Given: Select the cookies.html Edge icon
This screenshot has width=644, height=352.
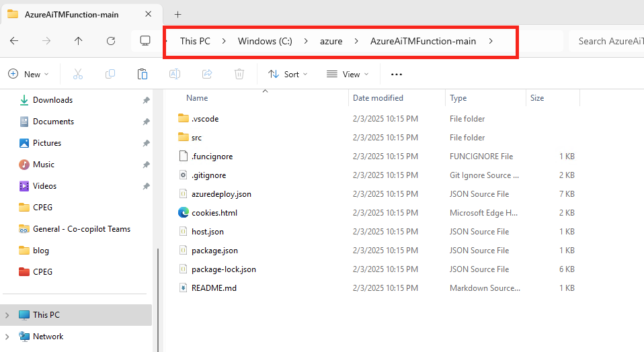Looking at the screenshot, I should [183, 212].
